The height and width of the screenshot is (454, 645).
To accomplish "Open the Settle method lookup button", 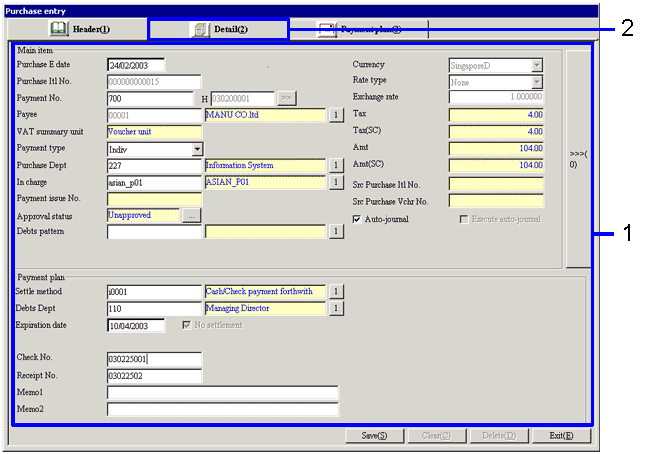I will tap(336, 292).
